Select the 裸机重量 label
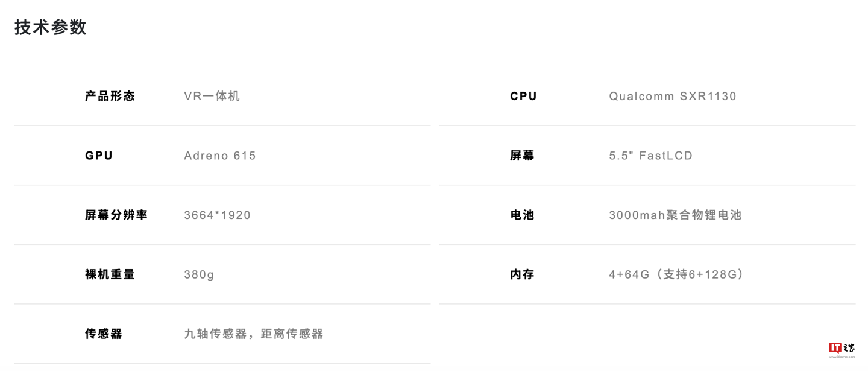 point(110,274)
